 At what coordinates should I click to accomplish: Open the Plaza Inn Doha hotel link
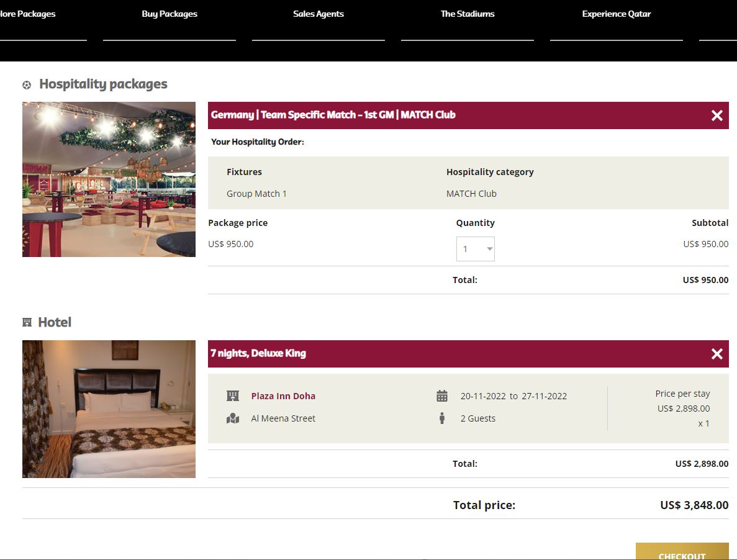click(283, 396)
